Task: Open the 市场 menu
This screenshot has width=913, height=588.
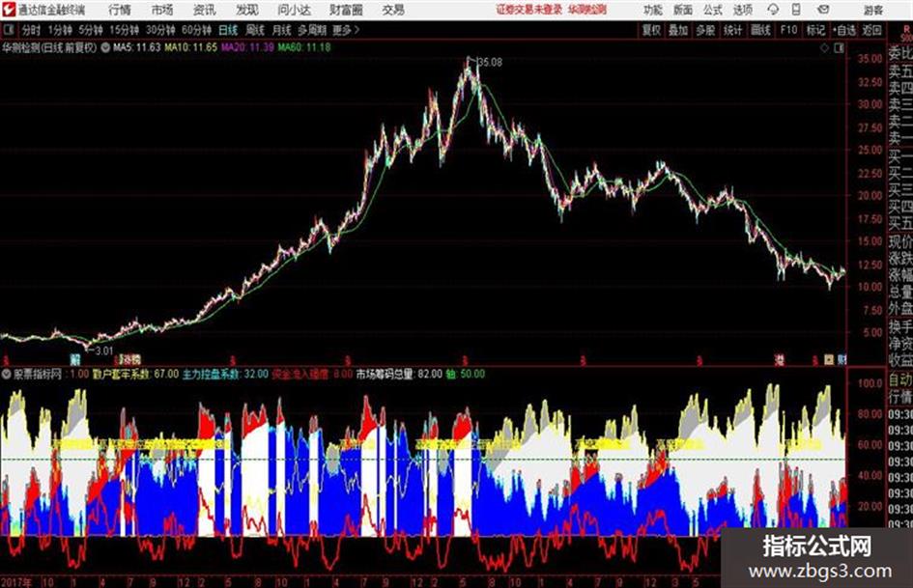Action: (x=162, y=10)
